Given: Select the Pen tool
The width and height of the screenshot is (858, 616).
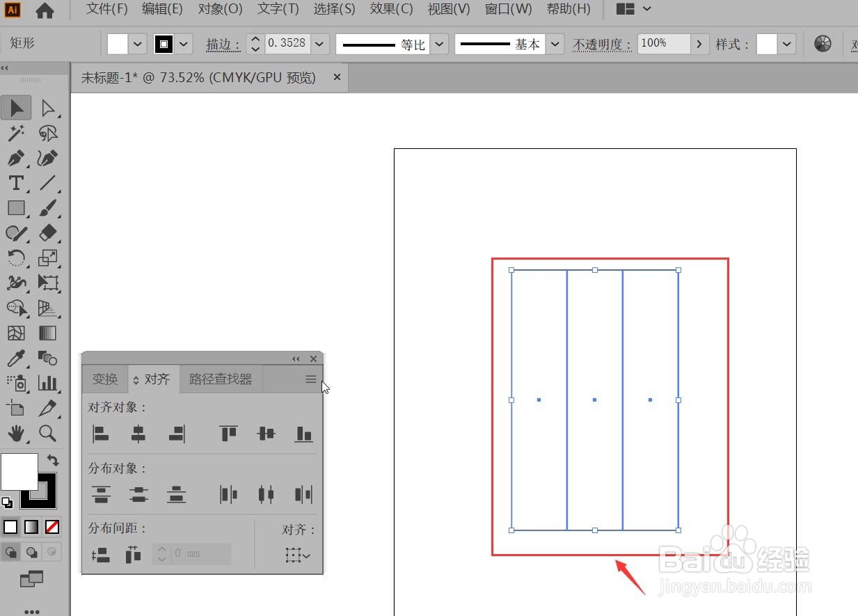Looking at the screenshot, I should (16, 158).
